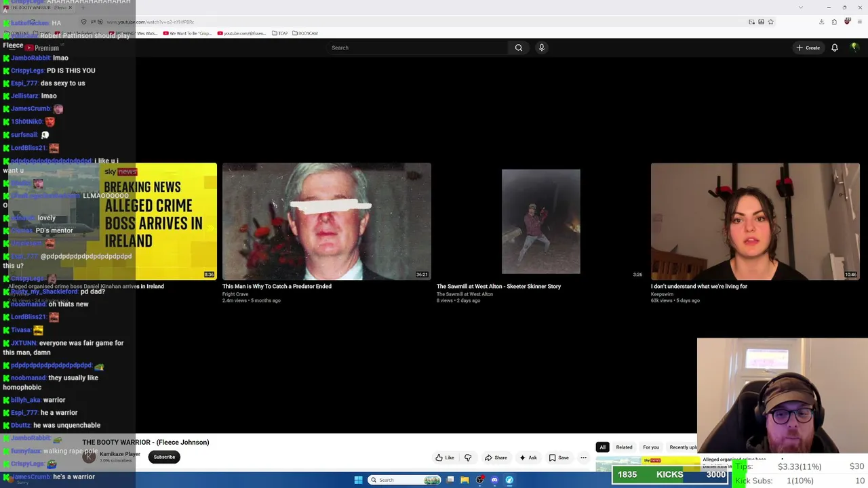Focus the YouTube search field
Viewport: 868px width, 488px height.
tap(417, 47)
